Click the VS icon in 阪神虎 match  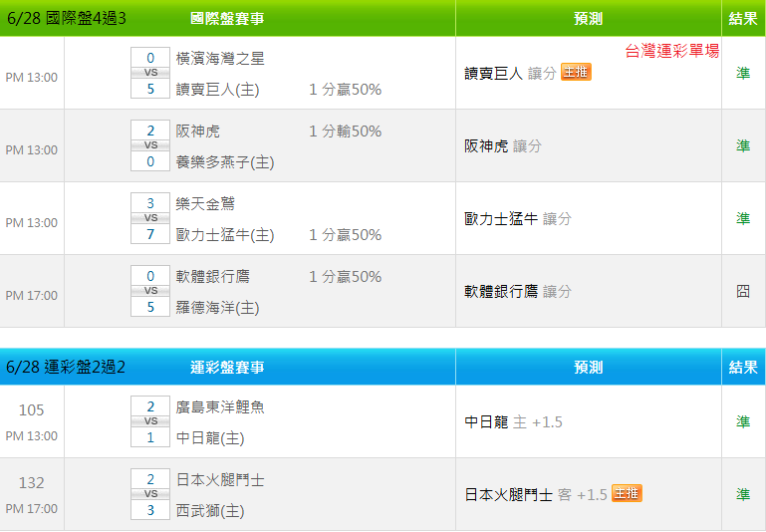[150, 145]
